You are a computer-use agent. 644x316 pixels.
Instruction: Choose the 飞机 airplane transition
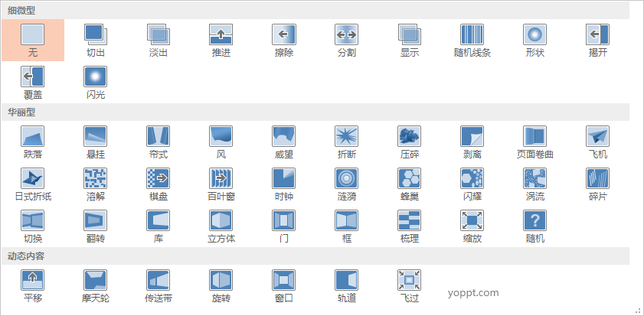pyautogui.click(x=597, y=142)
